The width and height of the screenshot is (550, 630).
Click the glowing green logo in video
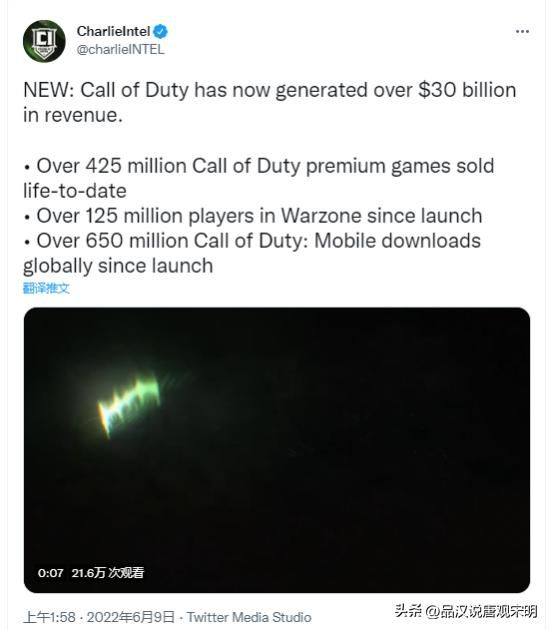pos(129,405)
